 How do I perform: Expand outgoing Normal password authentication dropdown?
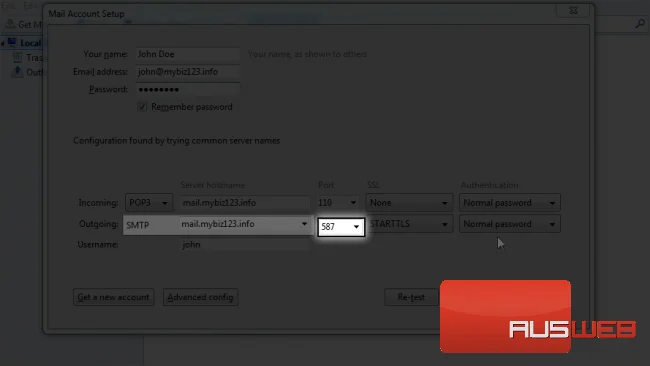pyautogui.click(x=509, y=224)
